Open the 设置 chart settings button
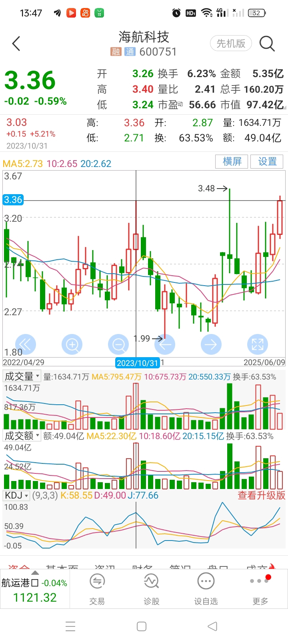Viewport: 288px width, 644px height. tap(267, 161)
